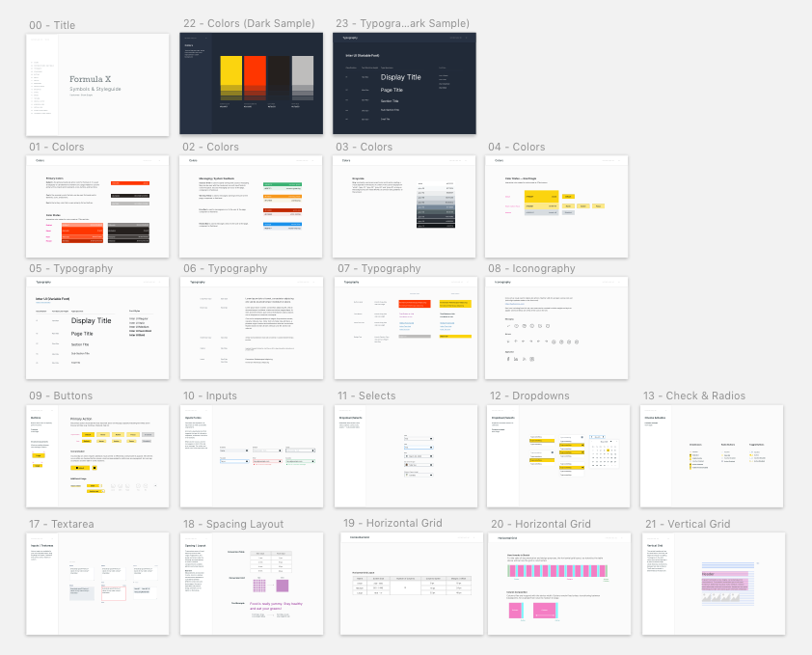This screenshot has width=812, height=655.
Task: Click the '09 - Buttons' artboard label
Action: (61, 396)
